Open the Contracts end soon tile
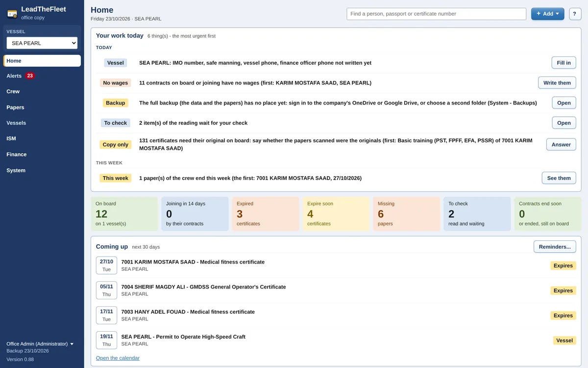Screen dimensions: 588x368 (548, 214)
